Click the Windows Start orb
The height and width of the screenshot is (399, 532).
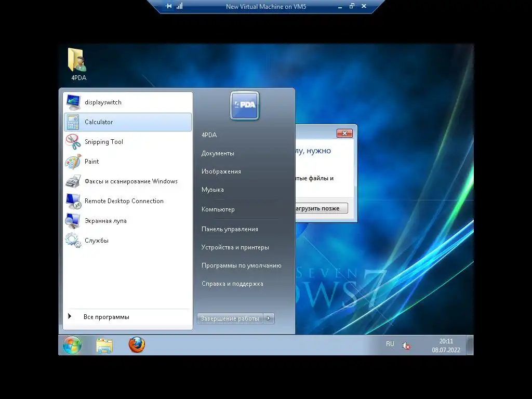coord(72,345)
